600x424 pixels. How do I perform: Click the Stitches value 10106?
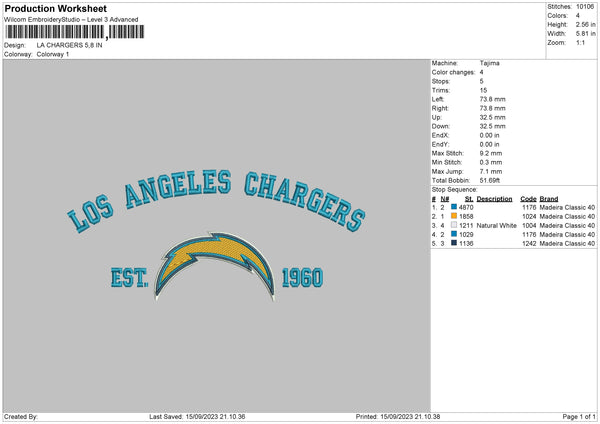click(x=585, y=7)
